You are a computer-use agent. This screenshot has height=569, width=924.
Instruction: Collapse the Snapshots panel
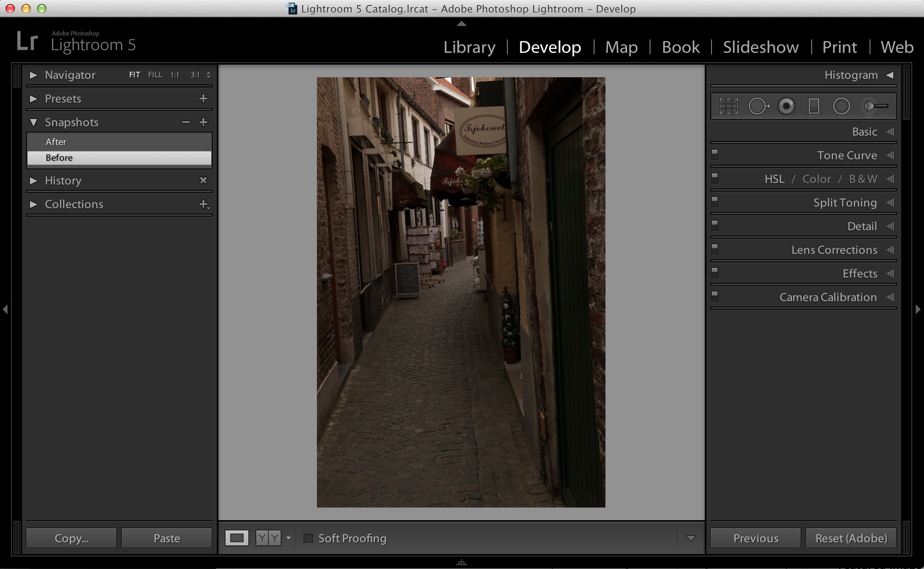[34, 122]
